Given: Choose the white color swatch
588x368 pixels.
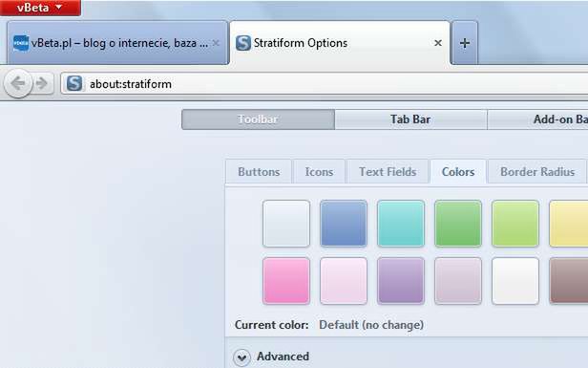Looking at the screenshot, I should coord(515,281).
